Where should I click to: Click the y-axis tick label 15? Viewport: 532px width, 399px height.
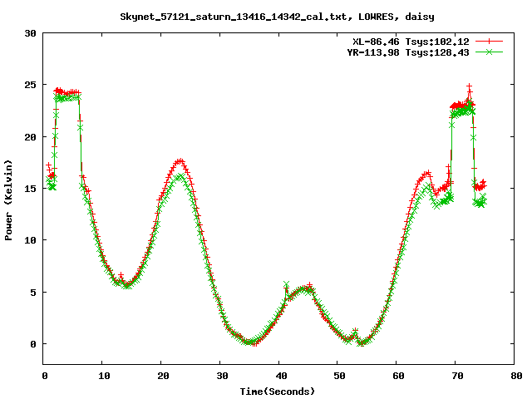coord(30,189)
